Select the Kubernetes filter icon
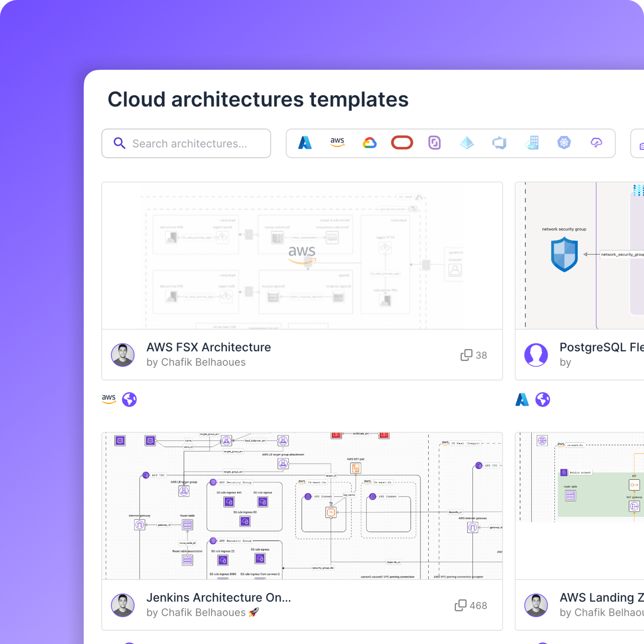This screenshot has height=644, width=644. click(x=564, y=143)
